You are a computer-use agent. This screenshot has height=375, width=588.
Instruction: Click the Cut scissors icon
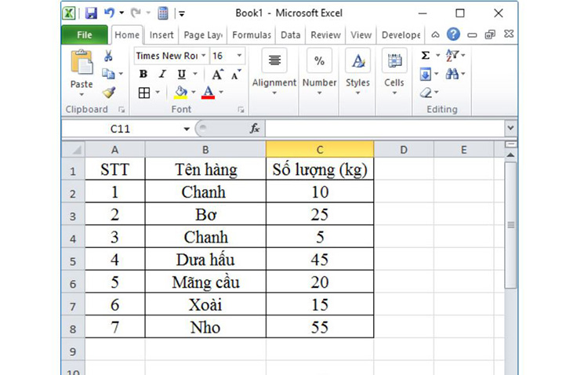108,56
